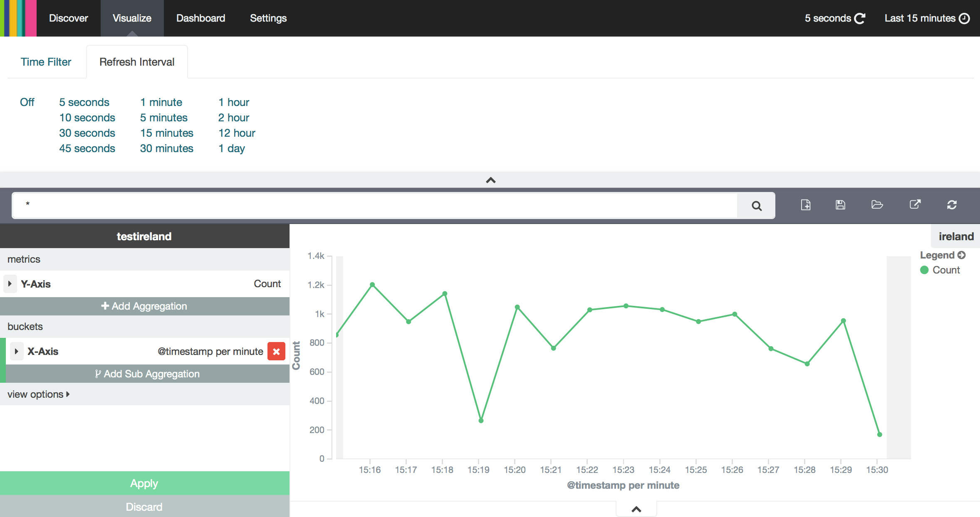Click the 'metrics' section header
This screenshot has width=980, height=517.
(x=24, y=259)
